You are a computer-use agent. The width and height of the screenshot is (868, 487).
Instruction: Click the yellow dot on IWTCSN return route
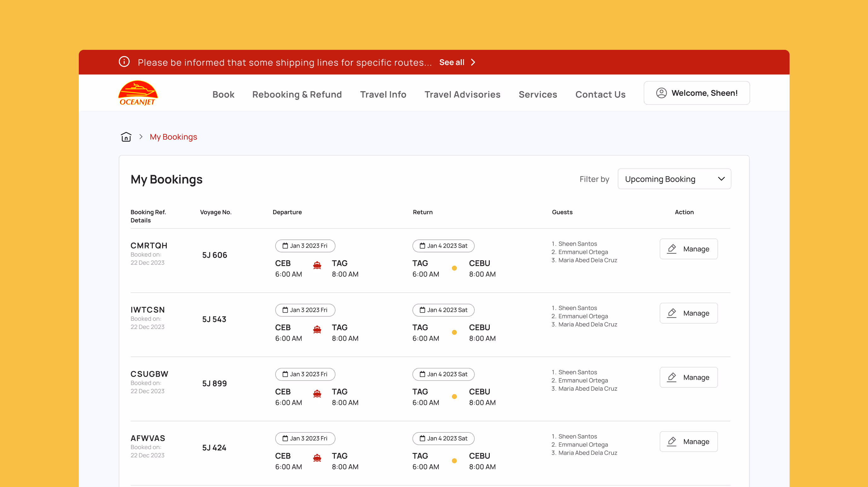pyautogui.click(x=454, y=332)
